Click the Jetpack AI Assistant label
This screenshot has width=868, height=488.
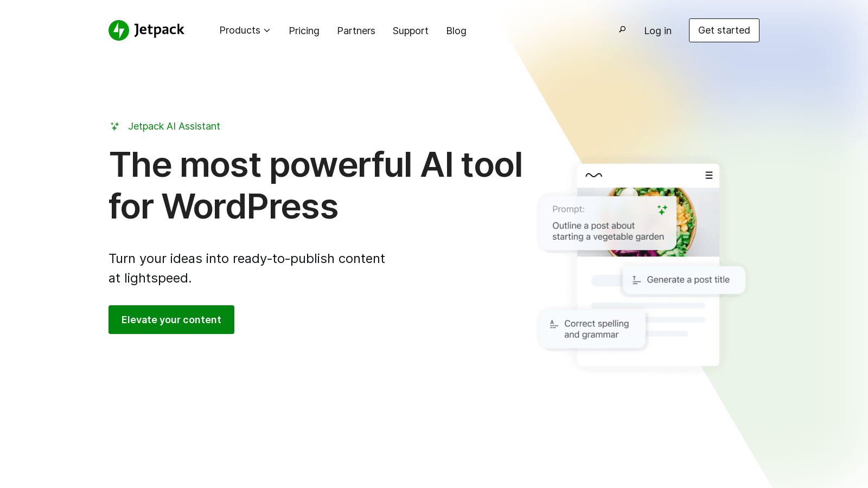(174, 126)
